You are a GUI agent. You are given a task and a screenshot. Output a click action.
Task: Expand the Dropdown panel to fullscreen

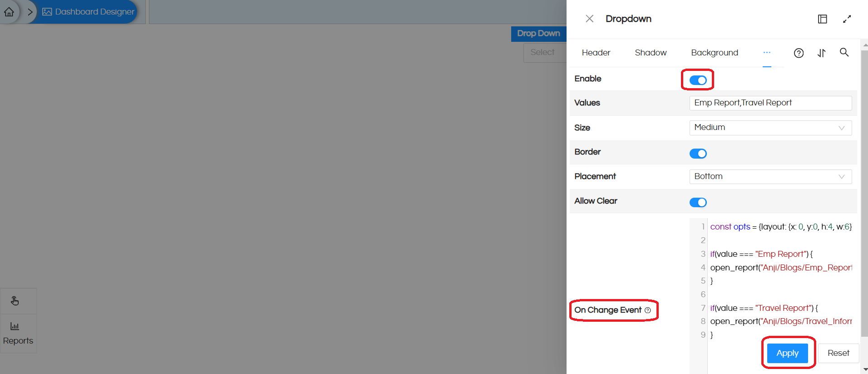click(x=847, y=19)
